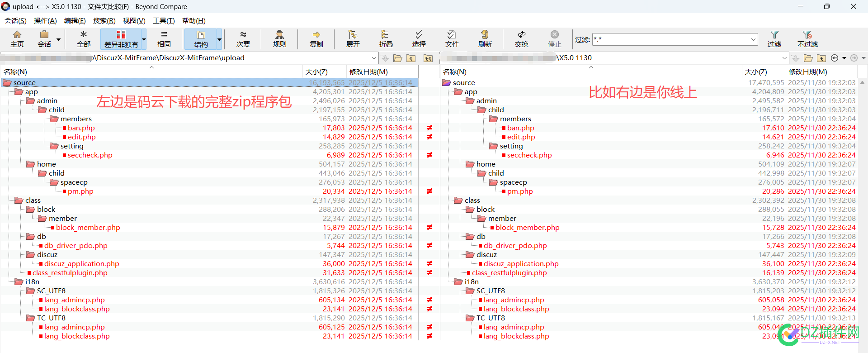Click the 主页 home toolbar icon

coord(17,39)
